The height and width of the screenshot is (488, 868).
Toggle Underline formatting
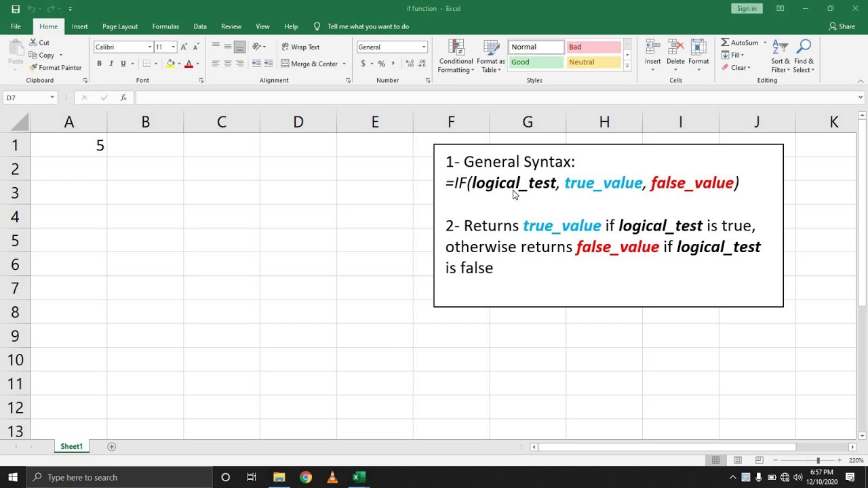pyautogui.click(x=123, y=63)
